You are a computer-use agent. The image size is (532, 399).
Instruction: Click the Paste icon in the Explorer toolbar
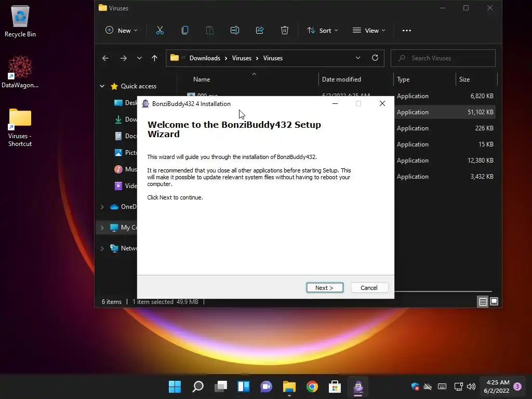pos(210,31)
